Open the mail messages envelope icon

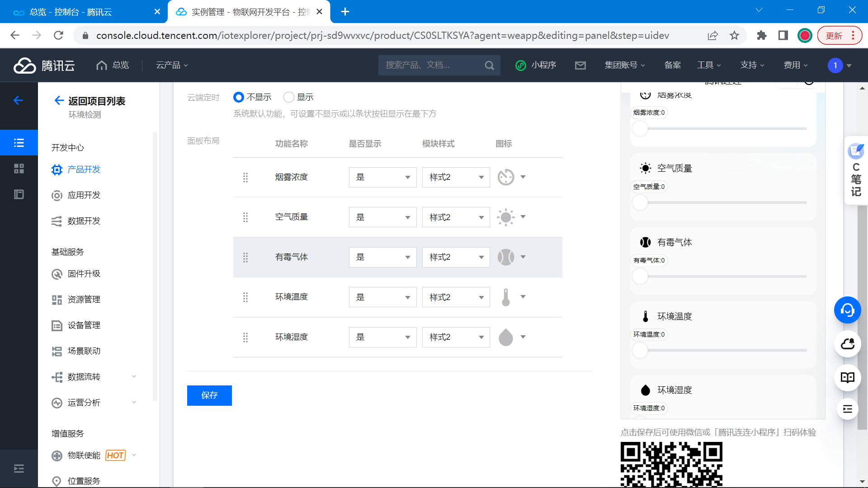(580, 66)
